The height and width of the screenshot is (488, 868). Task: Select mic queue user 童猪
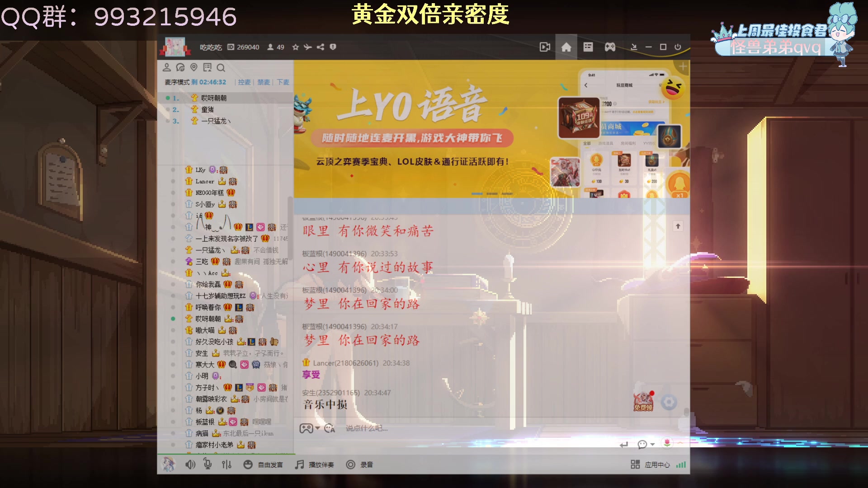226,109
